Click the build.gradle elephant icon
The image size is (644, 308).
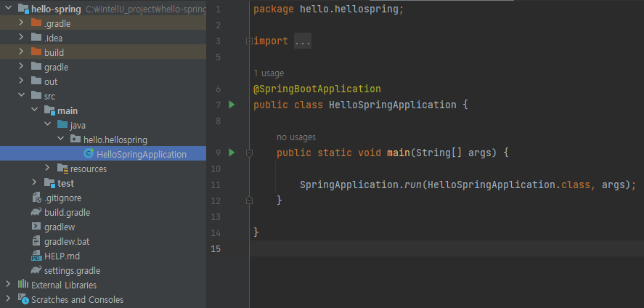point(36,212)
